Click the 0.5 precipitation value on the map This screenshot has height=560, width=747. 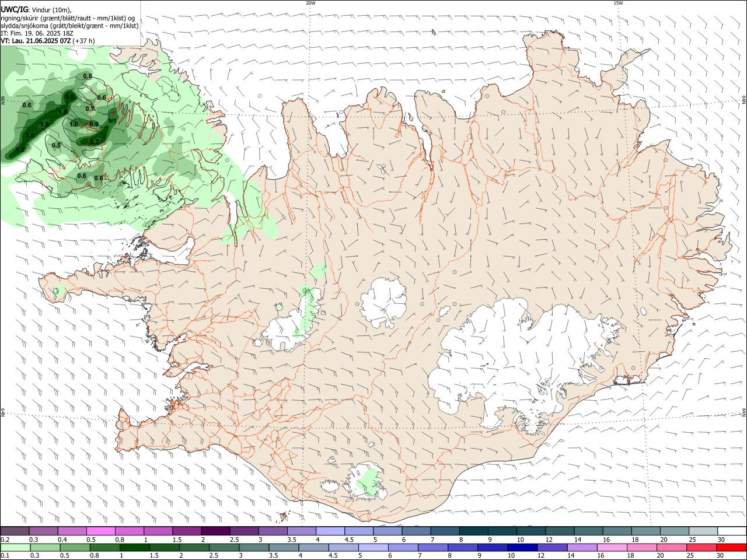pyautogui.click(x=56, y=145)
